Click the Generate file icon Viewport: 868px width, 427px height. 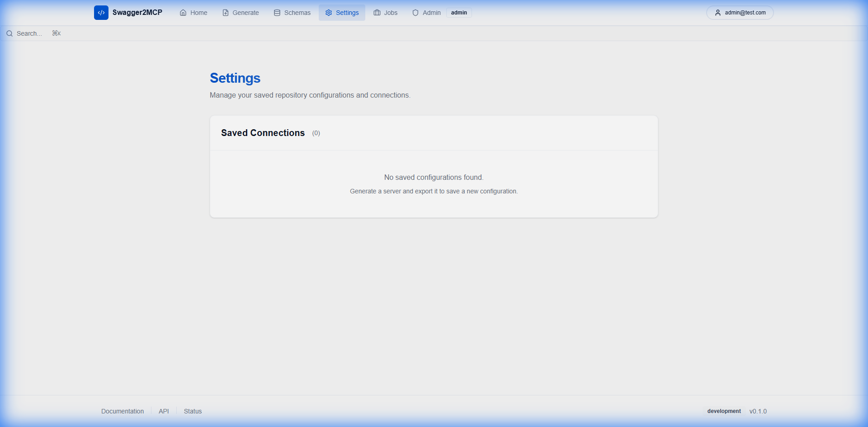(x=226, y=13)
